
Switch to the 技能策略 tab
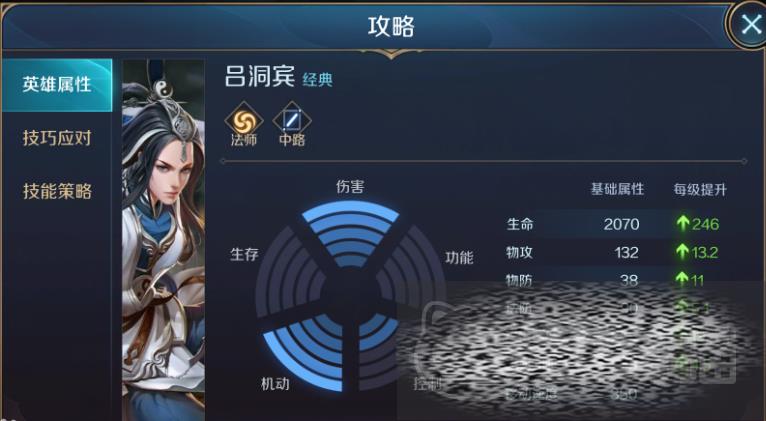(x=57, y=191)
